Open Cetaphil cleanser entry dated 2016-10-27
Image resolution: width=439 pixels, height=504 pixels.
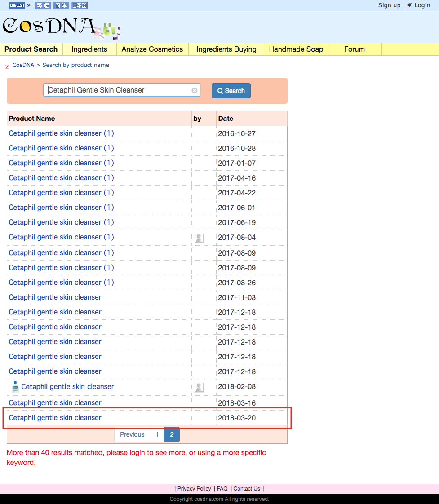(x=62, y=133)
